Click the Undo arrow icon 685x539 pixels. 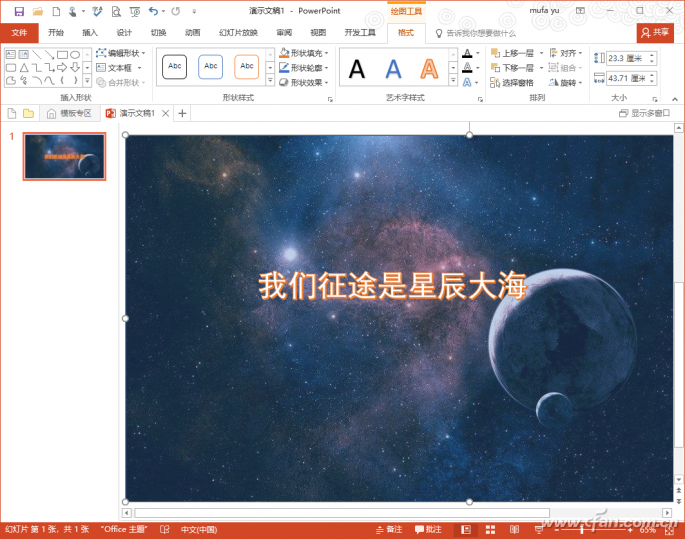153,11
